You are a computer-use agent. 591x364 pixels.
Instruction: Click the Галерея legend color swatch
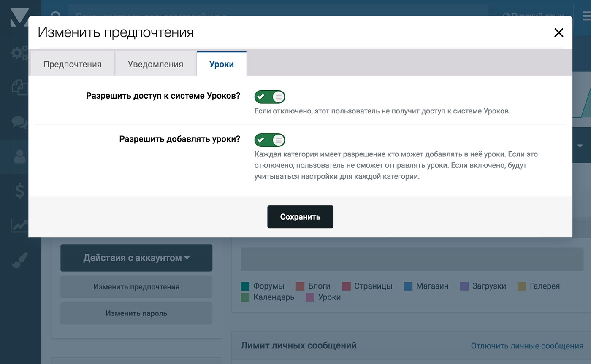click(522, 286)
